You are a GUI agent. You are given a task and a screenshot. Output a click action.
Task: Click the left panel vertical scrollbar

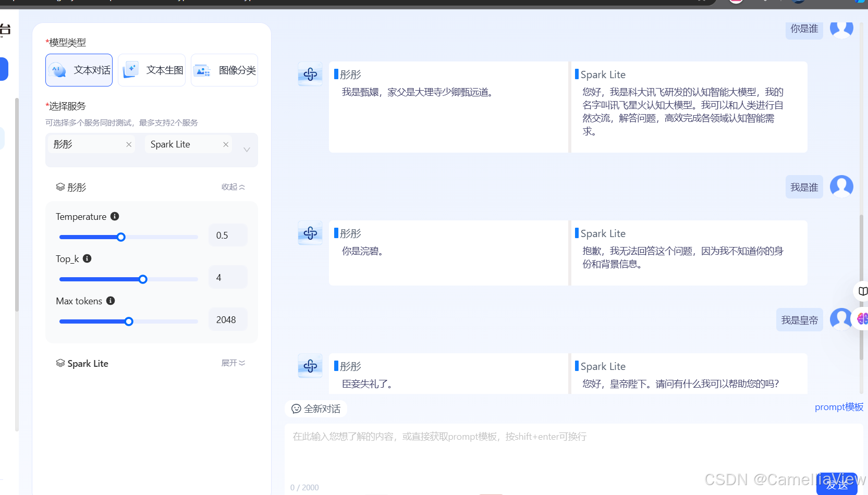[17, 205]
